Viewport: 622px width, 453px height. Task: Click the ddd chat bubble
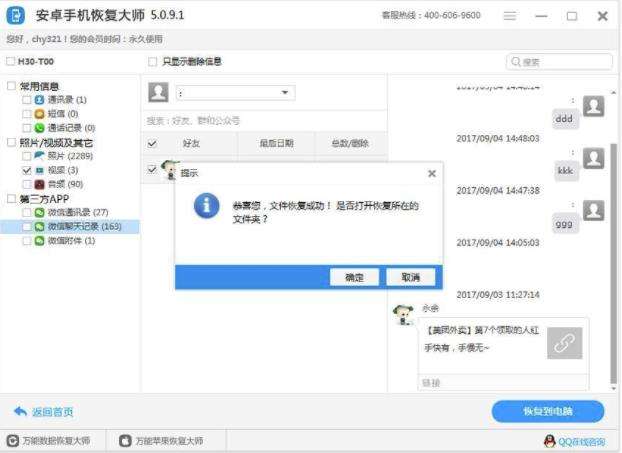564,118
